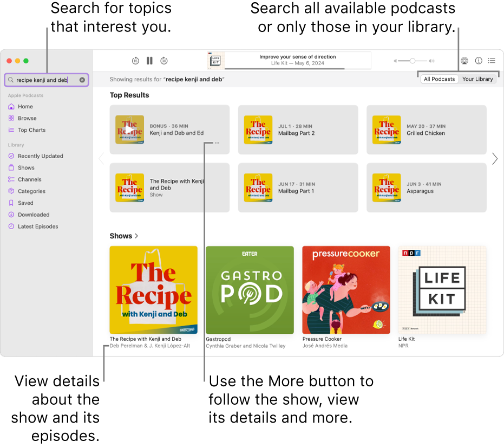Clear the search field with the x button
504x447 pixels.
pyautogui.click(x=82, y=80)
